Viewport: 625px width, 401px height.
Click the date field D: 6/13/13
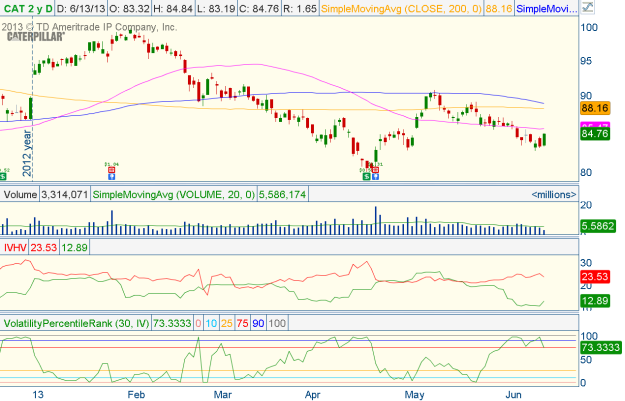(81, 8)
